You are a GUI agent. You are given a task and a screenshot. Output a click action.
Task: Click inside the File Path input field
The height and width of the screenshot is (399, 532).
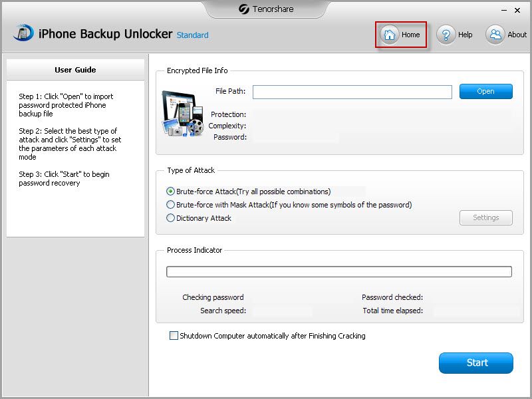coord(351,91)
